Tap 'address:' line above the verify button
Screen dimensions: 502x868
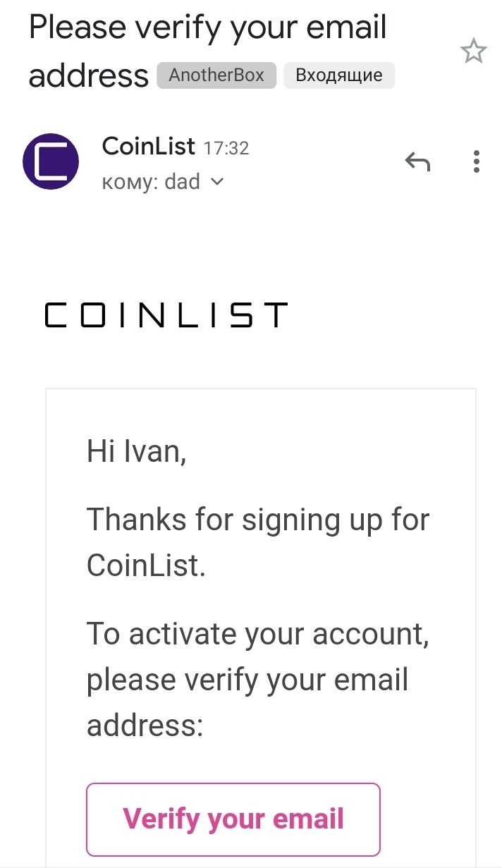click(145, 725)
